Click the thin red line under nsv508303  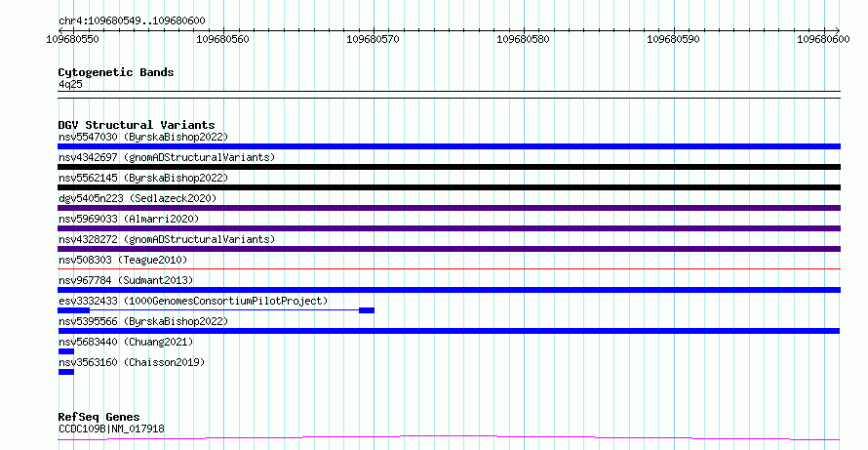[449, 269]
